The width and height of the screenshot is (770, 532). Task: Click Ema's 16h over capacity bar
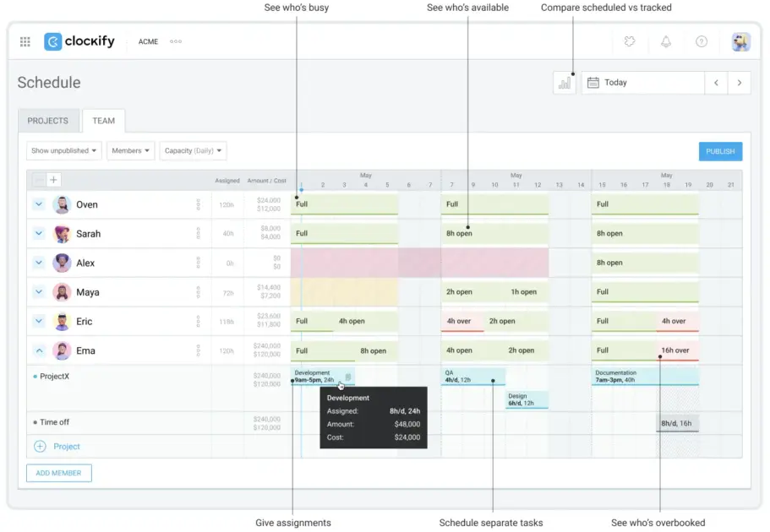click(677, 350)
